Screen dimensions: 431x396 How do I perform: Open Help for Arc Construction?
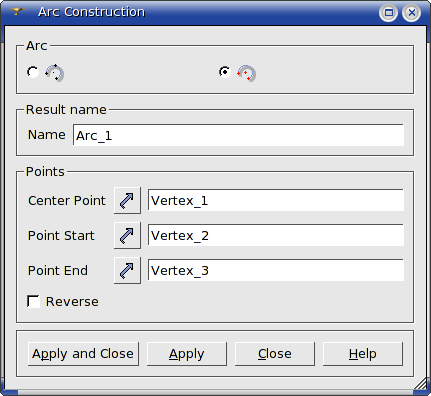click(363, 354)
